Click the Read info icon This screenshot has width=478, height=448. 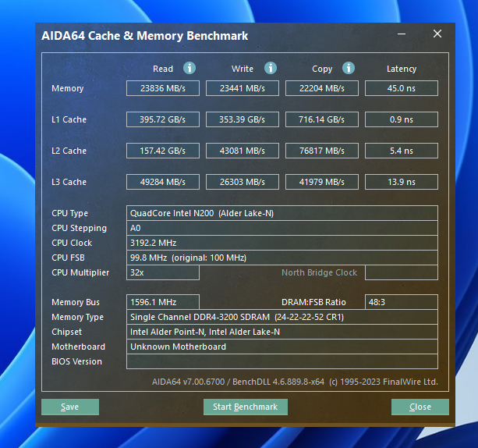pos(189,68)
